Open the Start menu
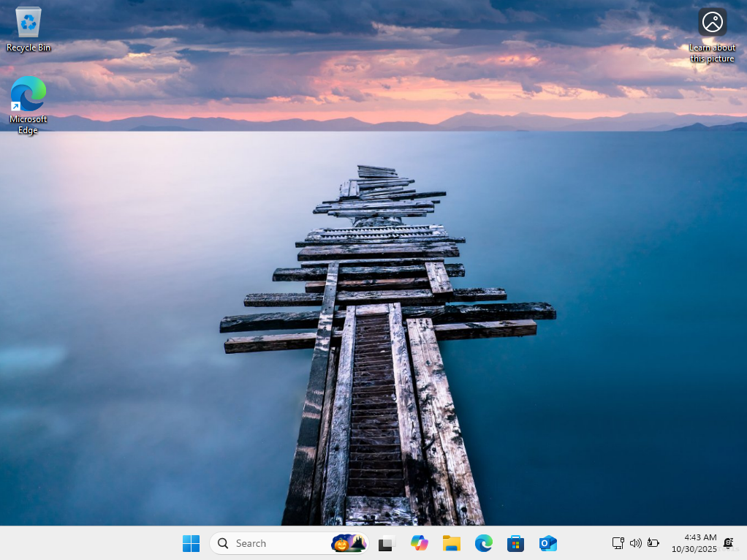This screenshot has height=560, width=747. (x=191, y=543)
